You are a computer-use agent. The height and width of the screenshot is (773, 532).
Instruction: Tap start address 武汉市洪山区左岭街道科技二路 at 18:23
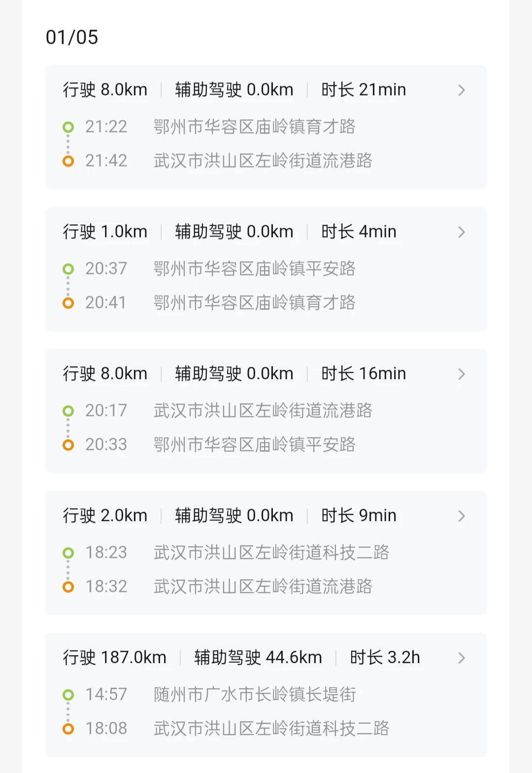point(271,553)
